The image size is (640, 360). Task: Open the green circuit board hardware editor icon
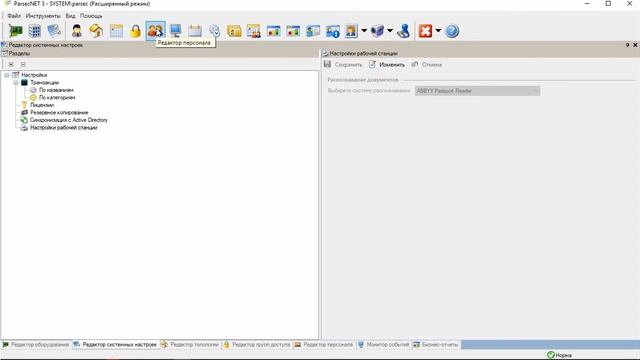point(16,31)
